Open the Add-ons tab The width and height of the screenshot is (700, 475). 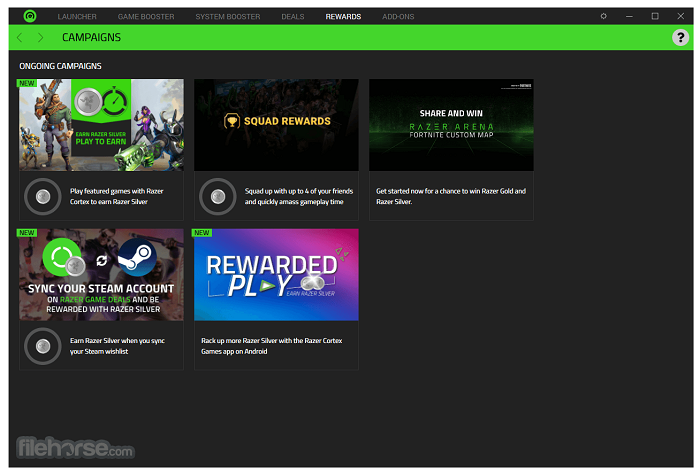[399, 17]
